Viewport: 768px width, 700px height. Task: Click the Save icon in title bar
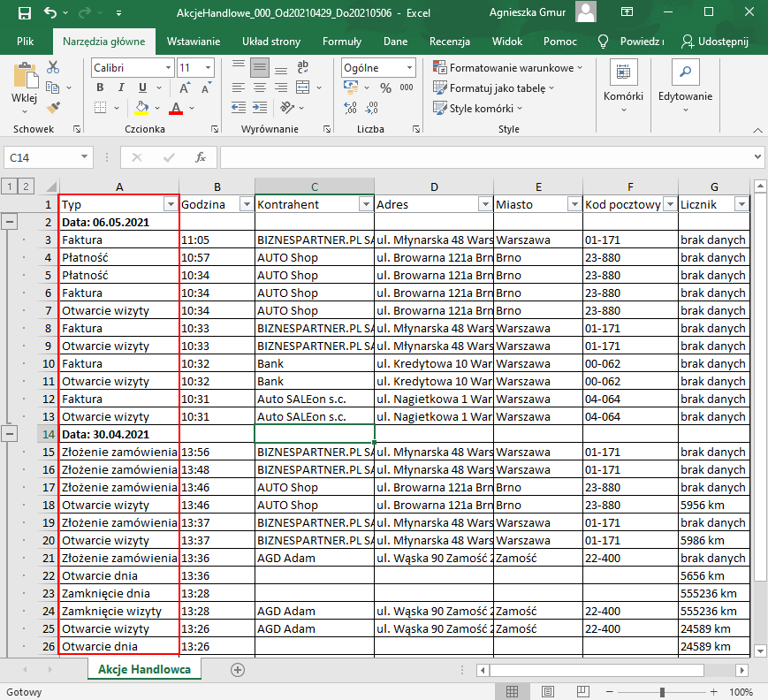[24, 13]
